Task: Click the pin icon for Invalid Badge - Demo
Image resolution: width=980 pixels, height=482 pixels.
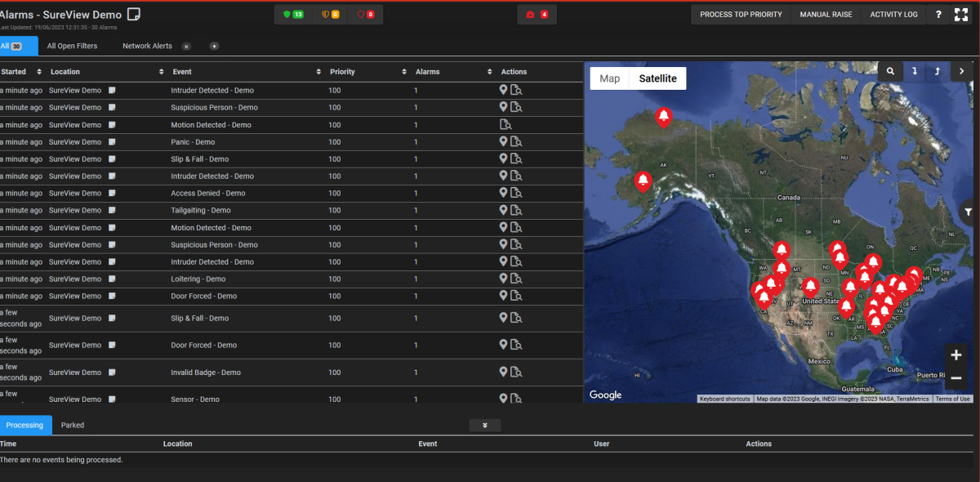Action: (x=504, y=372)
